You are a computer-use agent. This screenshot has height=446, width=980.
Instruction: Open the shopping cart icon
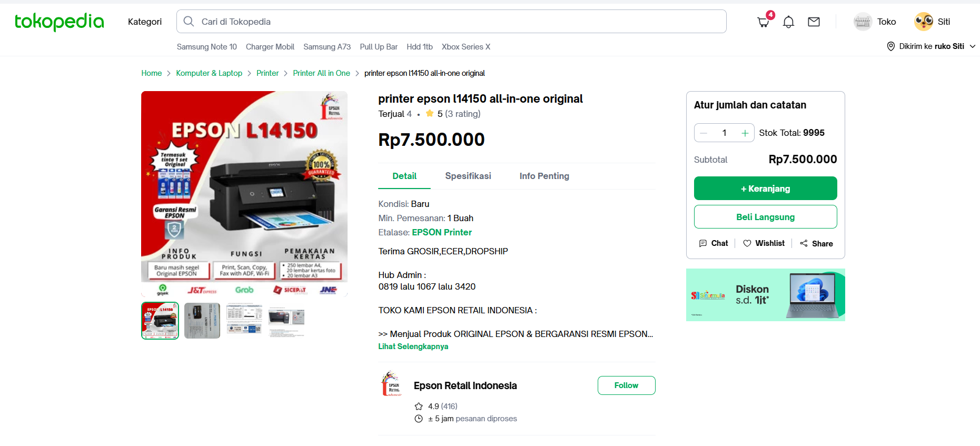pos(763,22)
